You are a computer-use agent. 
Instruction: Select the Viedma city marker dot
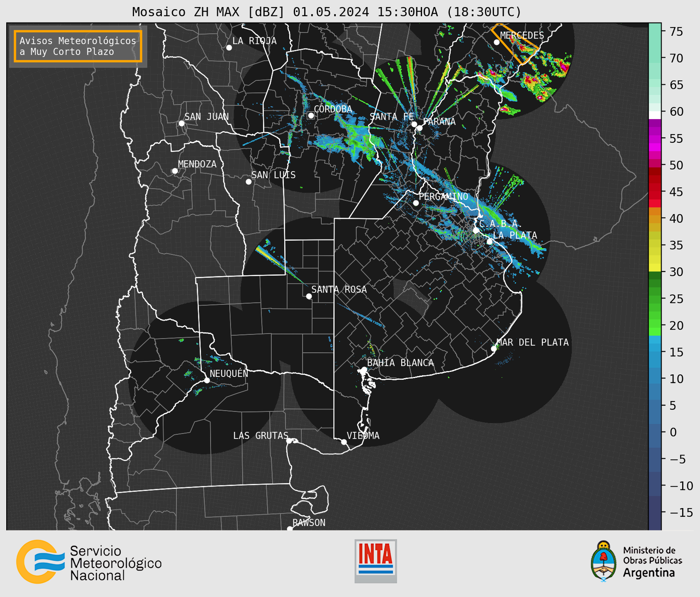coord(344,442)
